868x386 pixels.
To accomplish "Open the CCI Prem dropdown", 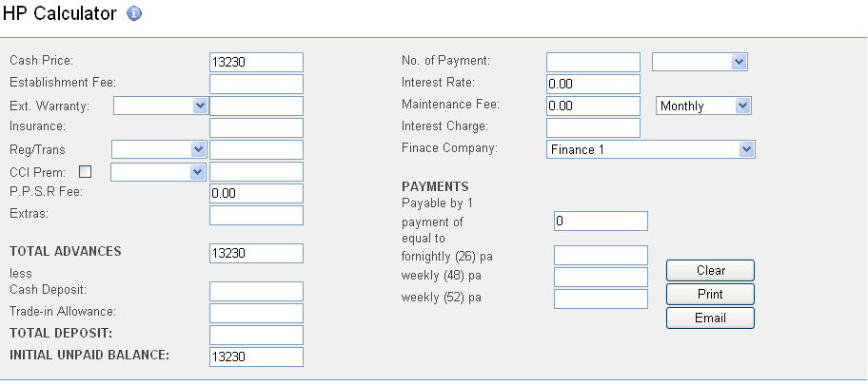I will point(158,172).
